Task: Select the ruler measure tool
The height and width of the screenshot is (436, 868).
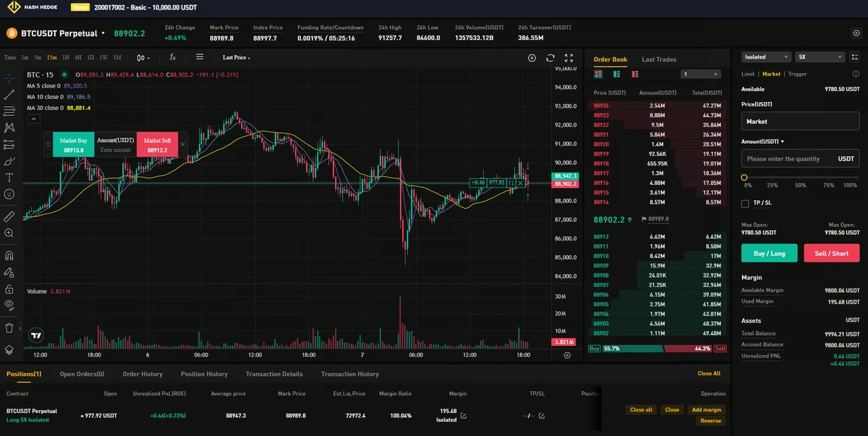Action: click(9, 215)
